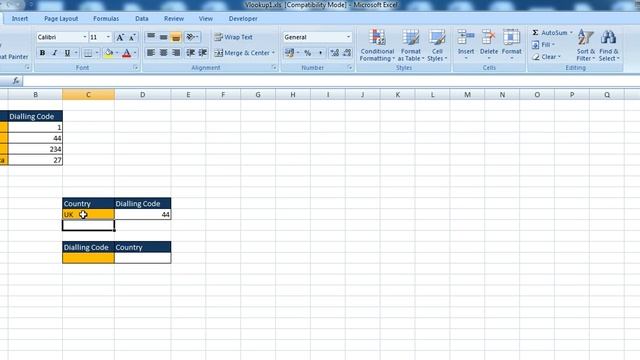Toggle bold formatting

coord(42,53)
